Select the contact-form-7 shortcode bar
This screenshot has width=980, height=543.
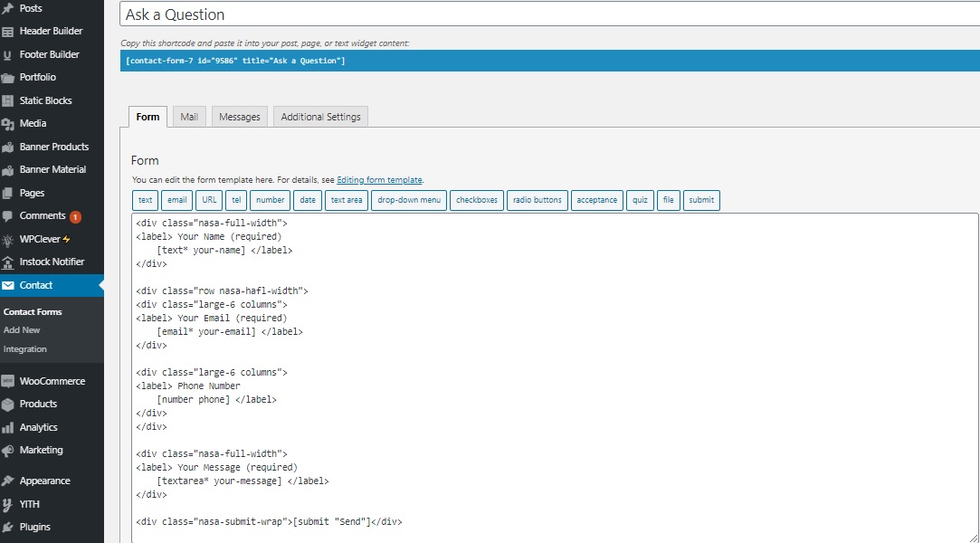pos(549,61)
